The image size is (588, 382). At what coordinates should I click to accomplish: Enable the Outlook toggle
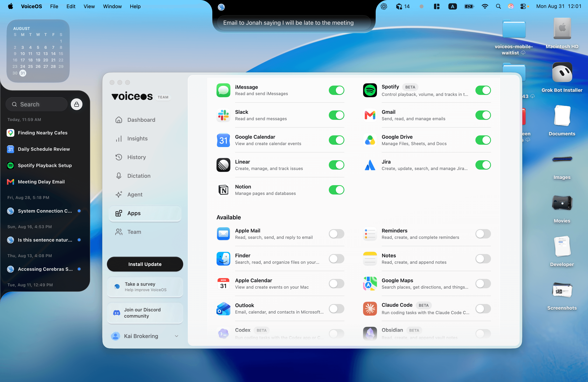336,309
